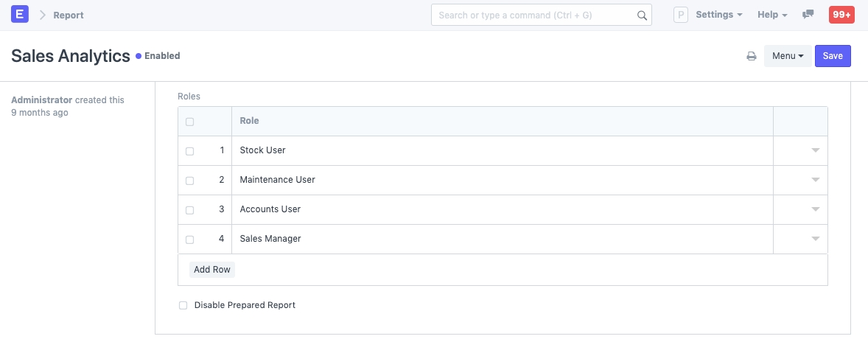Select the Sales Manager row checkbox
The height and width of the screenshot is (339, 868).
tap(190, 240)
